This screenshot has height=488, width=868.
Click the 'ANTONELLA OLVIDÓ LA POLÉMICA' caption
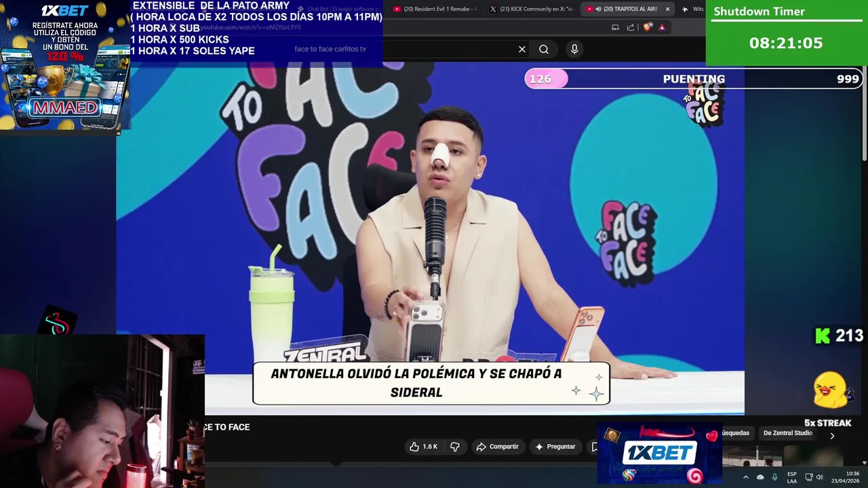[x=431, y=383]
